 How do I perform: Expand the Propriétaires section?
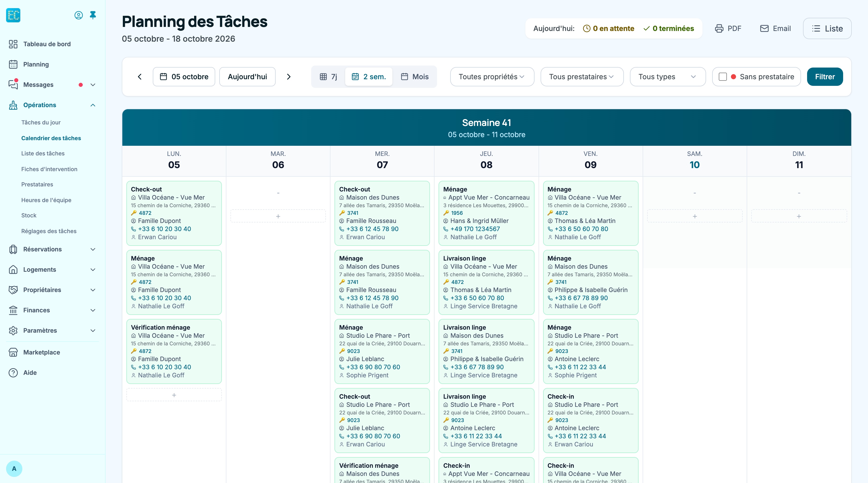[93, 290]
